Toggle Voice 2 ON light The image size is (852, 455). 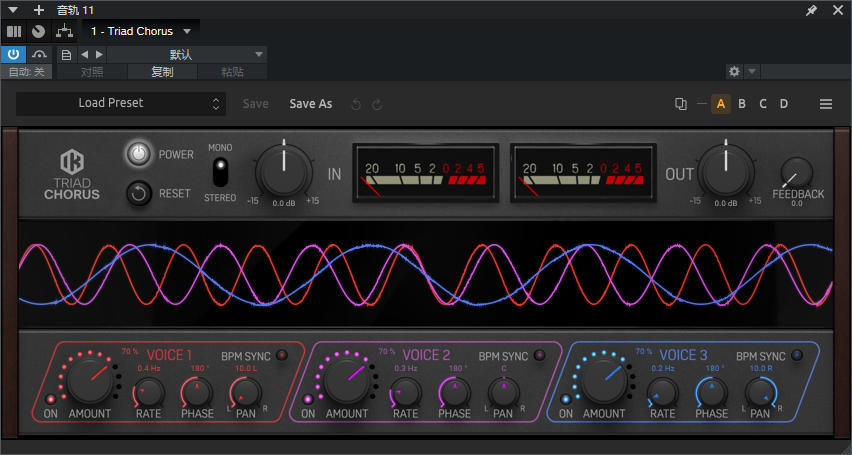point(308,400)
